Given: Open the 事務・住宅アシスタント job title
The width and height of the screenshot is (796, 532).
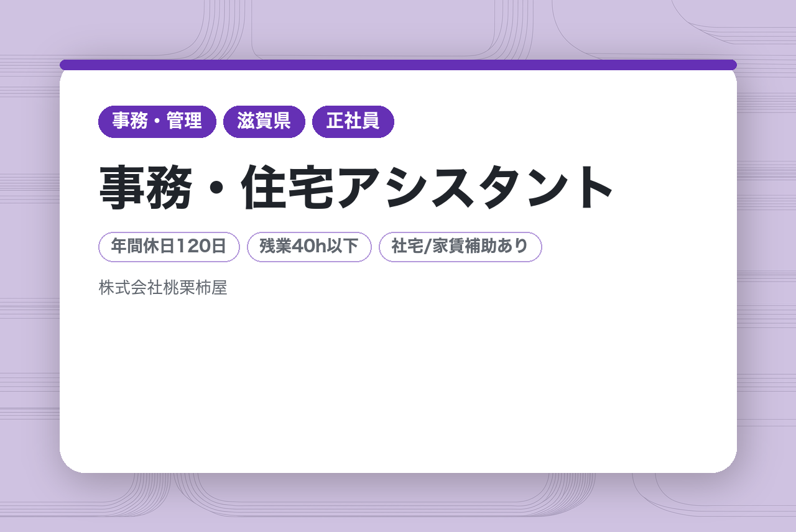Looking at the screenshot, I should pyautogui.click(x=357, y=187).
